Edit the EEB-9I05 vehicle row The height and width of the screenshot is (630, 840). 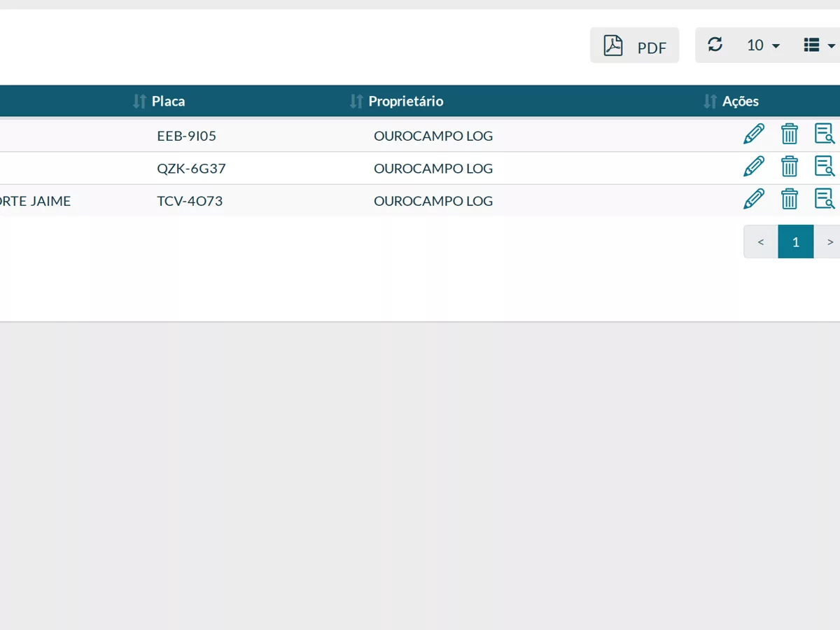point(754,134)
